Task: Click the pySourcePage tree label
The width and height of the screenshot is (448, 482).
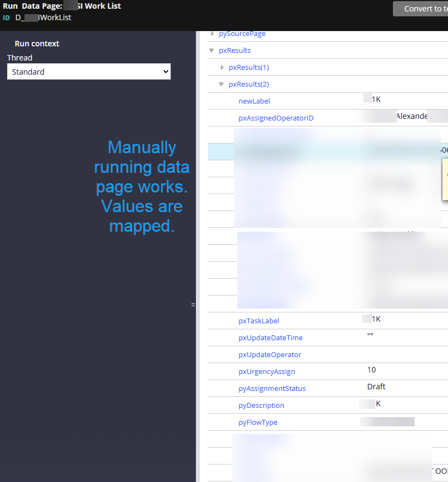Action: (x=242, y=34)
